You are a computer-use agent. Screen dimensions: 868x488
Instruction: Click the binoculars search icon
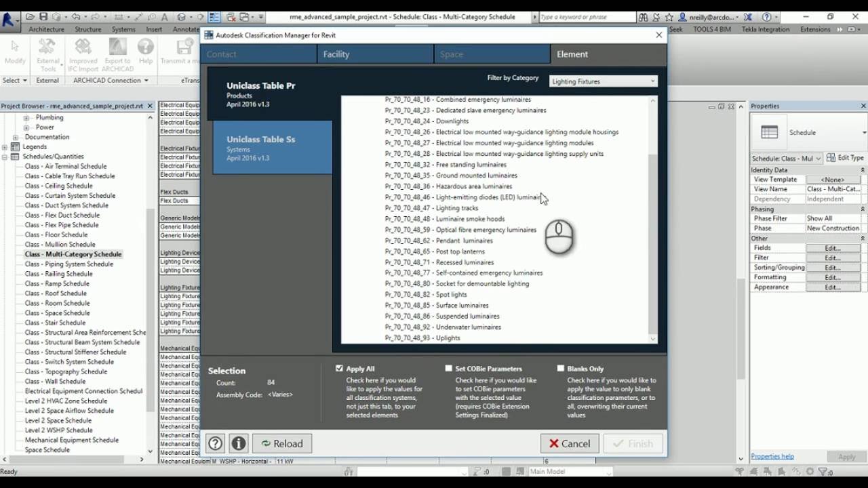[x=644, y=16]
